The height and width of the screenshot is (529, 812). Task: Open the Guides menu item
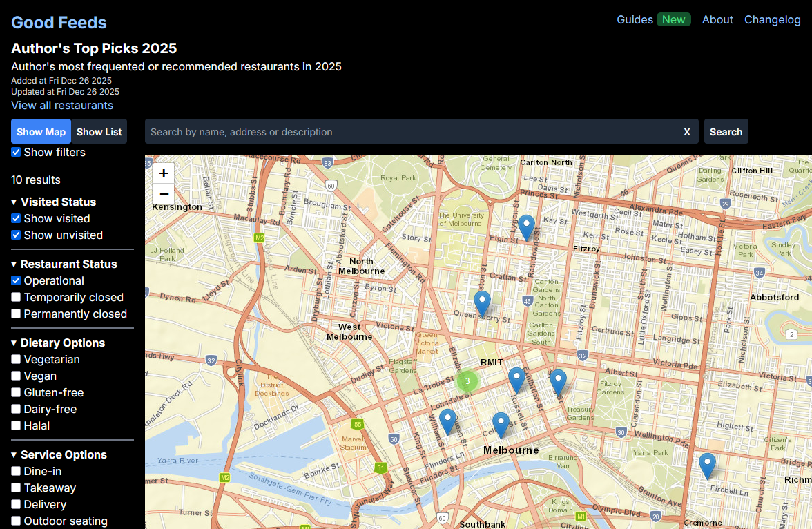click(635, 19)
